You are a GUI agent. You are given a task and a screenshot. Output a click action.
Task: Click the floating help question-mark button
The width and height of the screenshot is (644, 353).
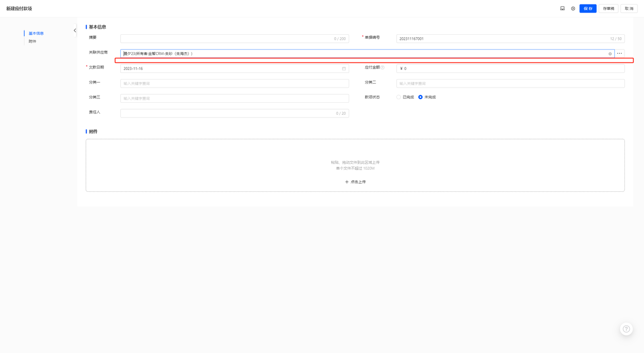point(626,329)
